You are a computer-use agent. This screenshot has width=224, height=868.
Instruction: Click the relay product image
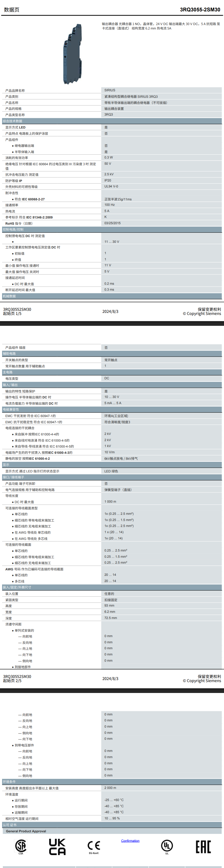coord(72,54)
